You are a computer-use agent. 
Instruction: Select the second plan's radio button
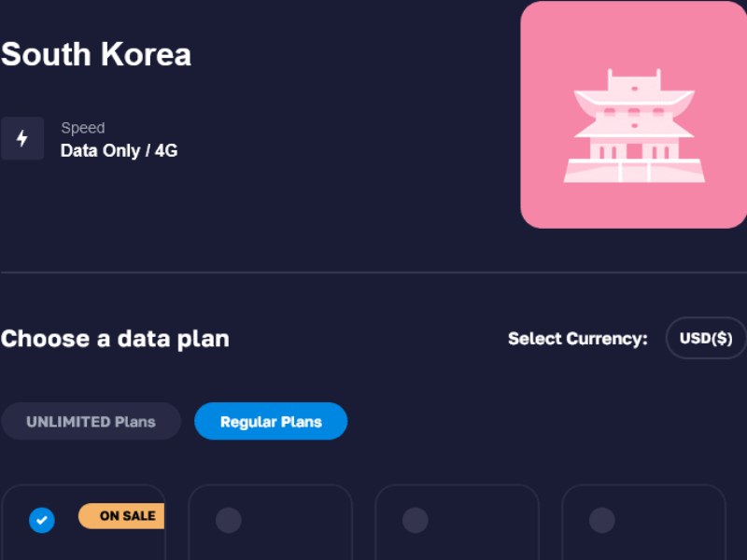coord(229,520)
